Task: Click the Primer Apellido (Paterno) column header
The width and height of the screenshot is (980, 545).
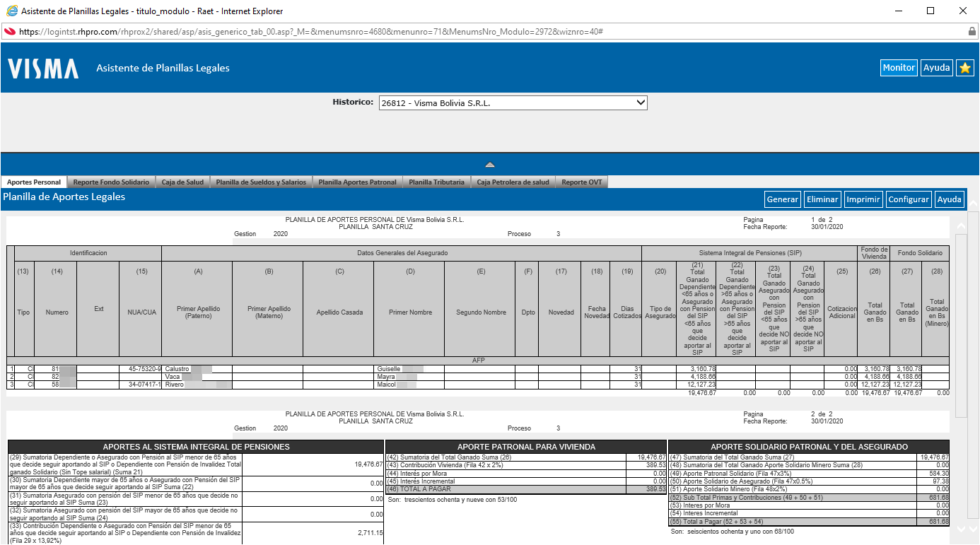Action: pos(197,312)
